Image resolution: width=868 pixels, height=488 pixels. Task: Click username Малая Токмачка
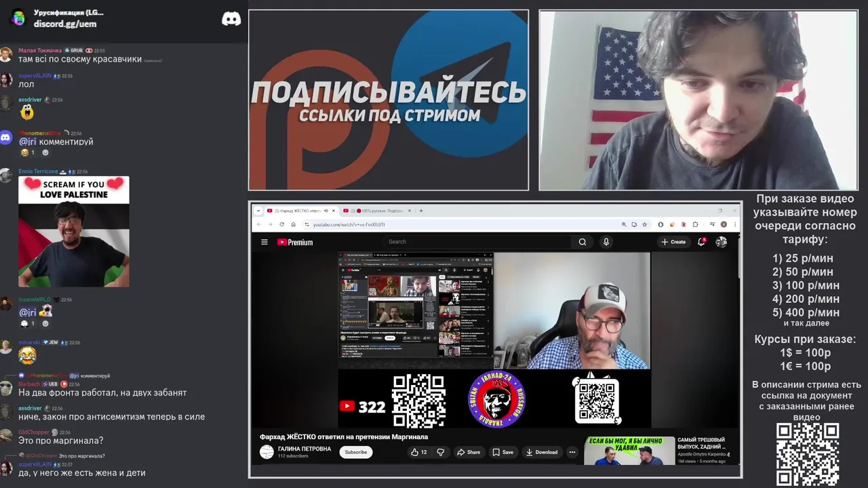40,50
